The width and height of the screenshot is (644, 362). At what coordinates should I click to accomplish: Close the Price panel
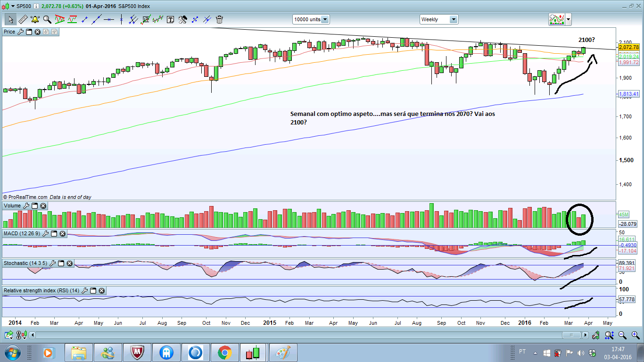pos(37,32)
